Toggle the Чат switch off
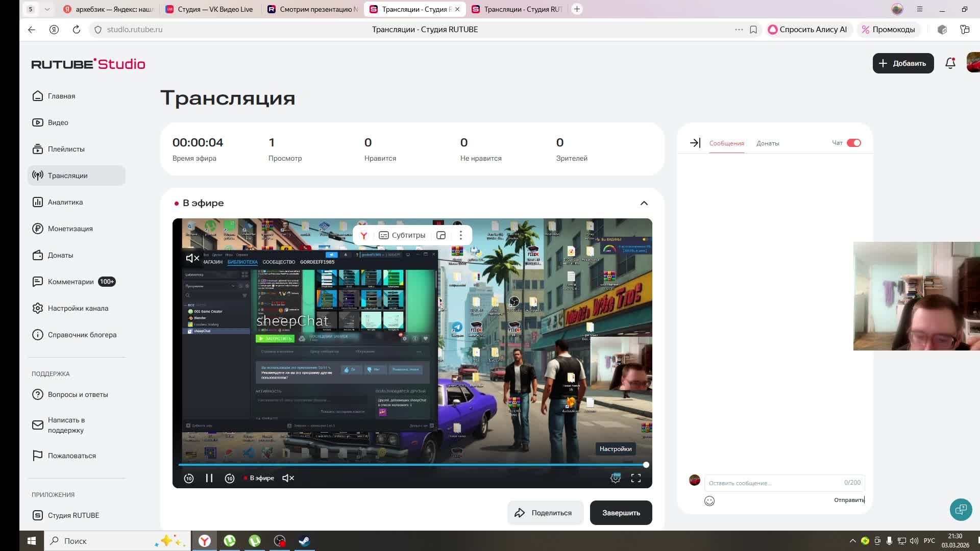 click(853, 143)
